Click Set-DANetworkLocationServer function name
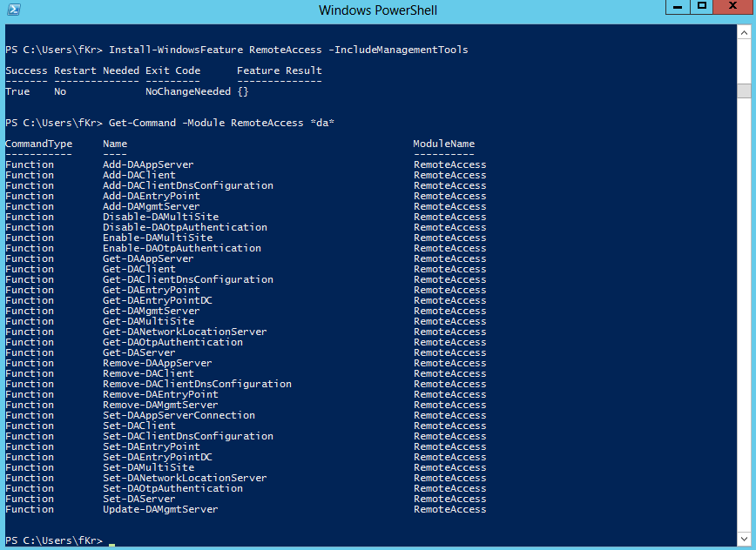 click(185, 478)
